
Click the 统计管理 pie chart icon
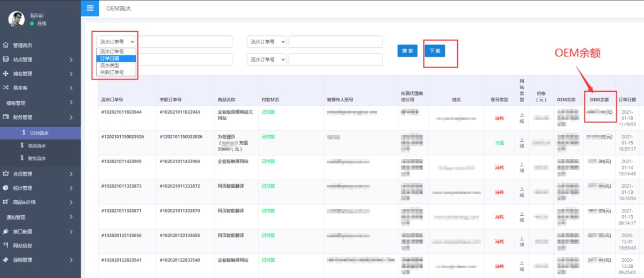point(6,188)
